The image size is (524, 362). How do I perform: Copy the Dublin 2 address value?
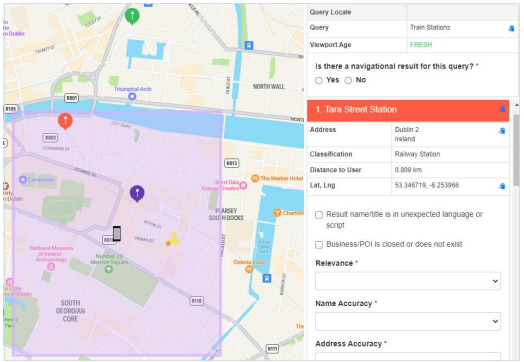point(502,131)
